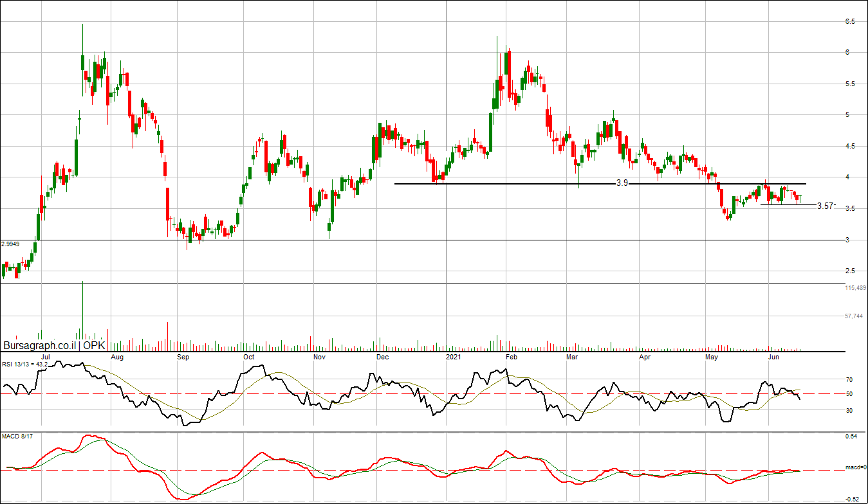Screen dimensions: 868x504
Task: Click the RSI 30 oversold level label
Action: coord(849,410)
